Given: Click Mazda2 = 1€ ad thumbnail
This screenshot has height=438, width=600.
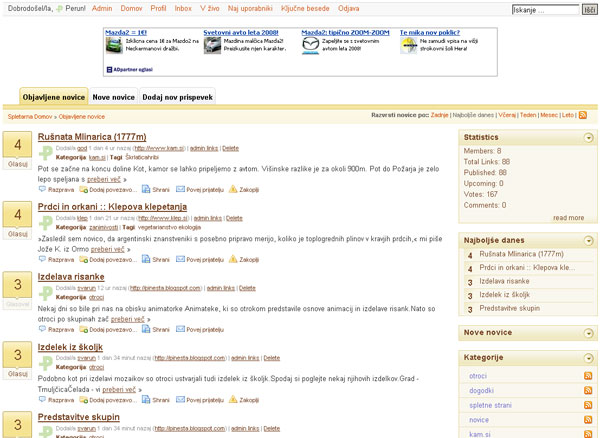Looking at the screenshot, I should (114, 46).
